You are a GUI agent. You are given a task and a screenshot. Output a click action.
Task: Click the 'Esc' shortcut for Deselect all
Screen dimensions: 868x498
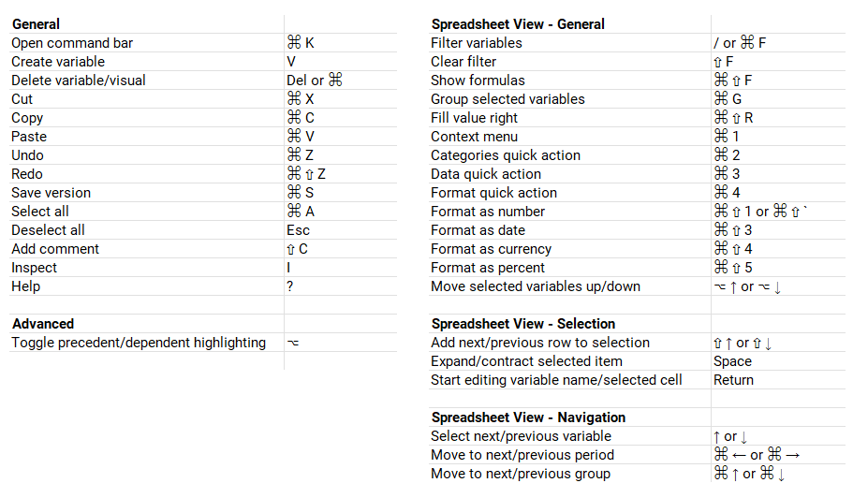pyautogui.click(x=299, y=230)
